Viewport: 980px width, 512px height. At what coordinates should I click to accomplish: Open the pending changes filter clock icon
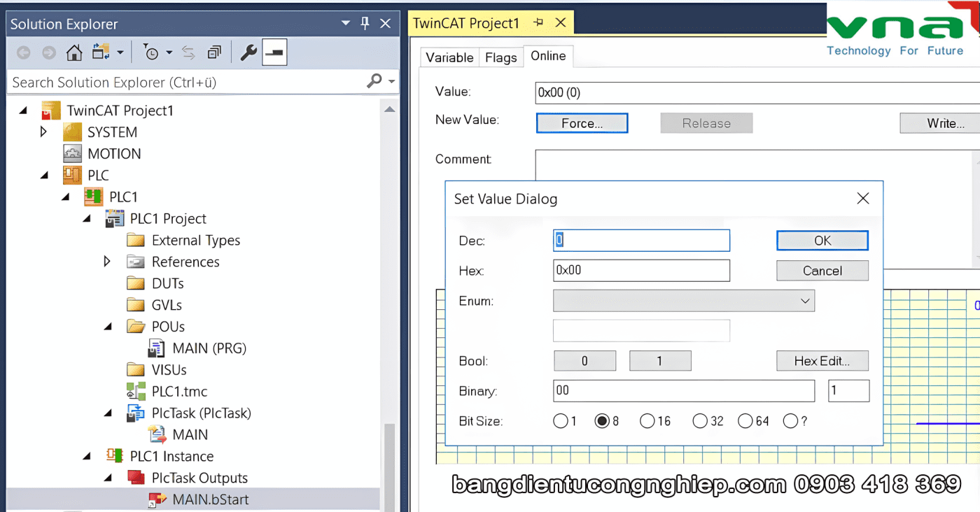click(x=151, y=52)
